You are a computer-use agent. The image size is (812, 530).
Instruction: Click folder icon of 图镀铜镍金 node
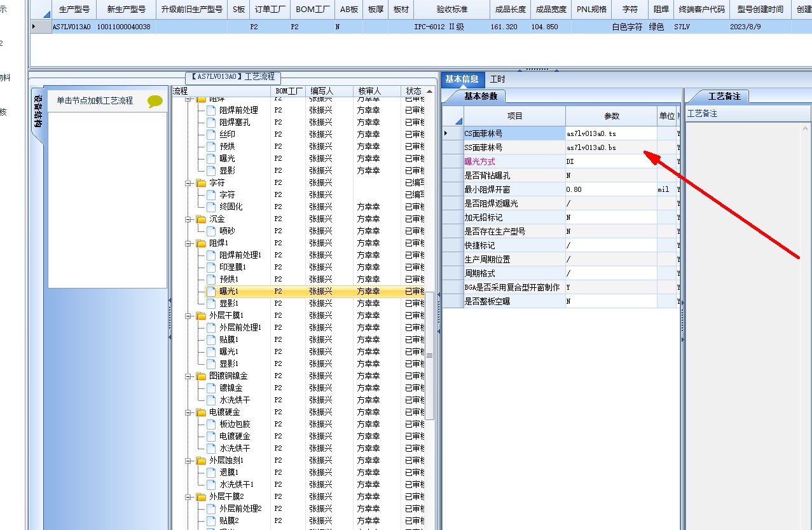coord(201,376)
